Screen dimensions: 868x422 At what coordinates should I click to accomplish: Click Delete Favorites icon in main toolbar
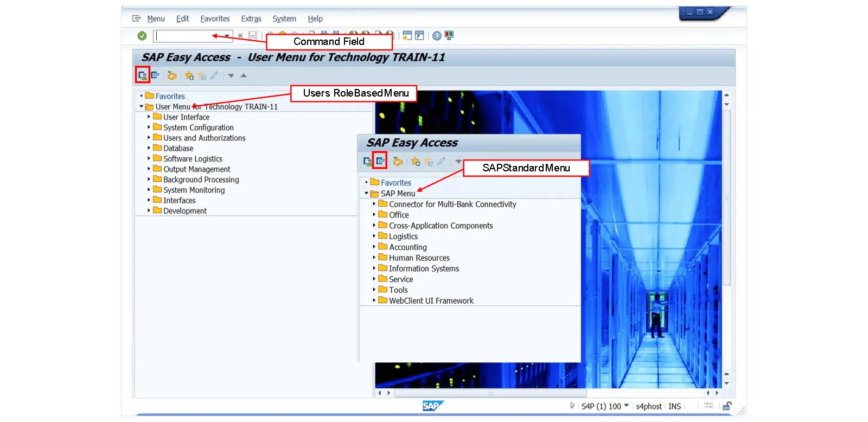pyautogui.click(x=202, y=75)
